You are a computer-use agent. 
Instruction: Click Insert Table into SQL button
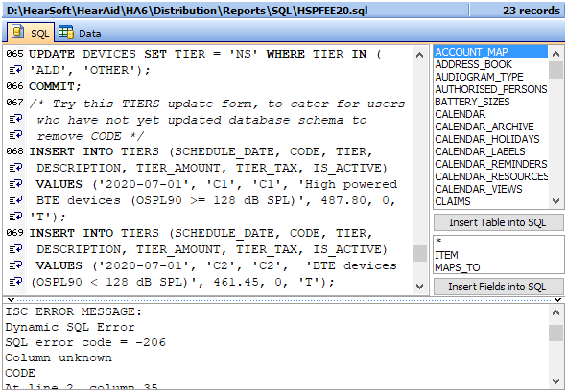[x=498, y=222]
